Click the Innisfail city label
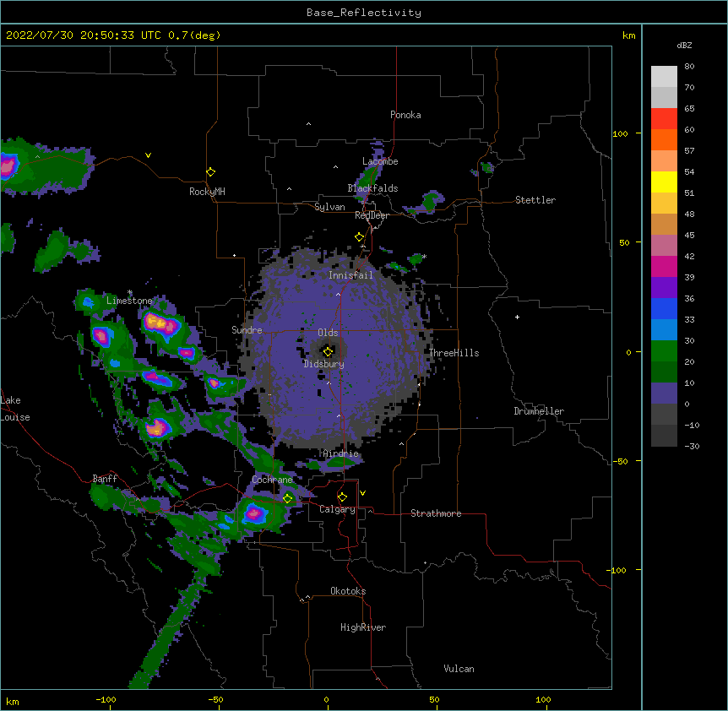 coord(350,275)
